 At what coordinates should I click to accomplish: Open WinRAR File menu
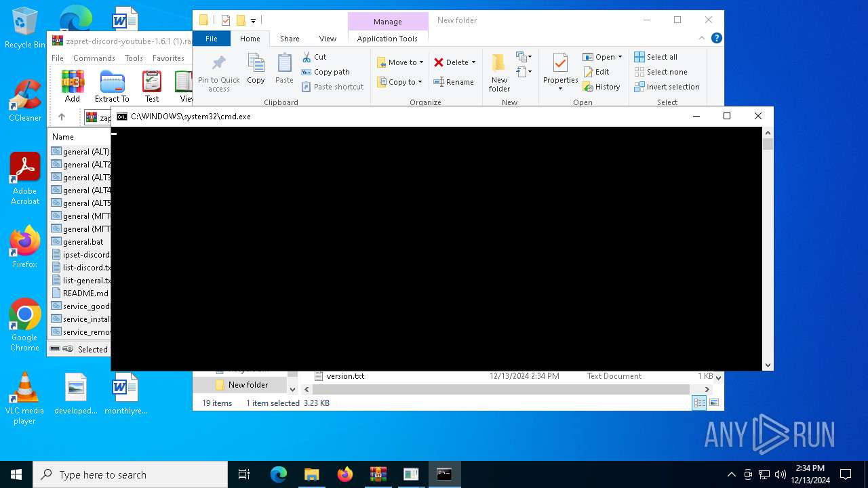click(58, 58)
